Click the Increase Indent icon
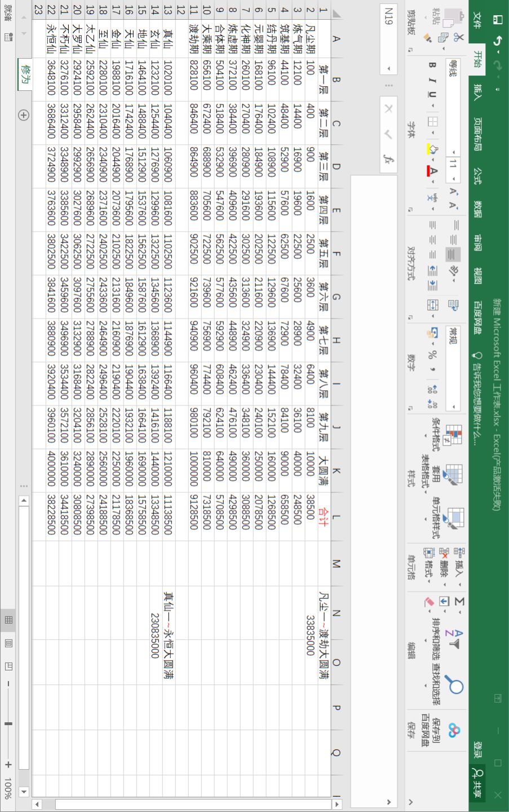The image size is (509, 812). 432,285
